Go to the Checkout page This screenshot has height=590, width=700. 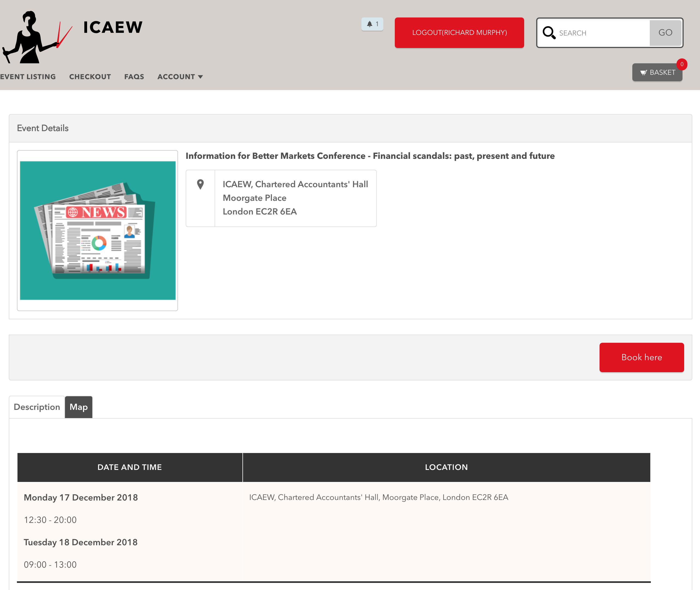tap(90, 77)
